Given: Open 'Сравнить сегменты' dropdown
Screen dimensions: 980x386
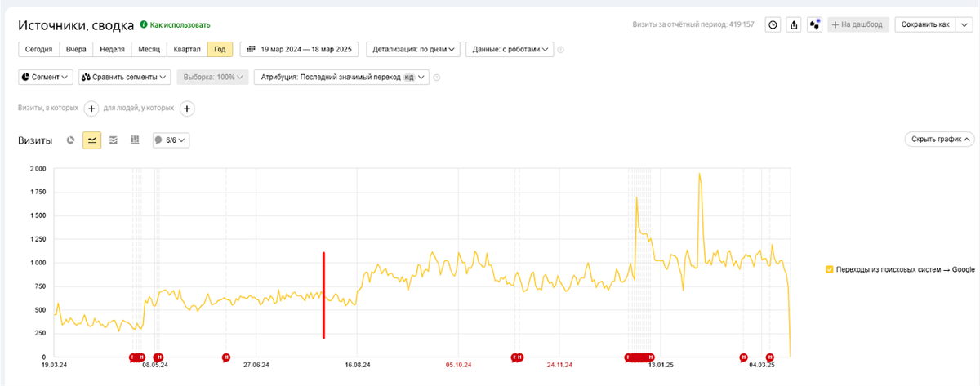Looking at the screenshot, I should point(125,78).
